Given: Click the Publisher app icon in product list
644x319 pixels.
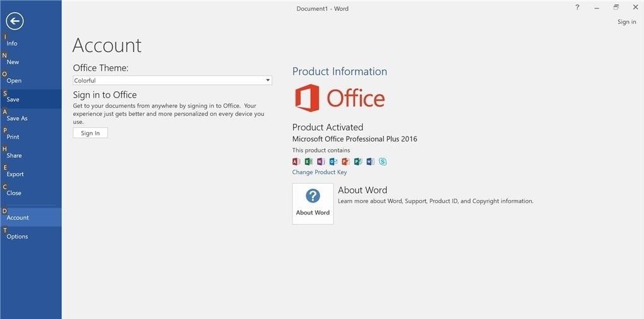Looking at the screenshot, I should coord(358,162).
